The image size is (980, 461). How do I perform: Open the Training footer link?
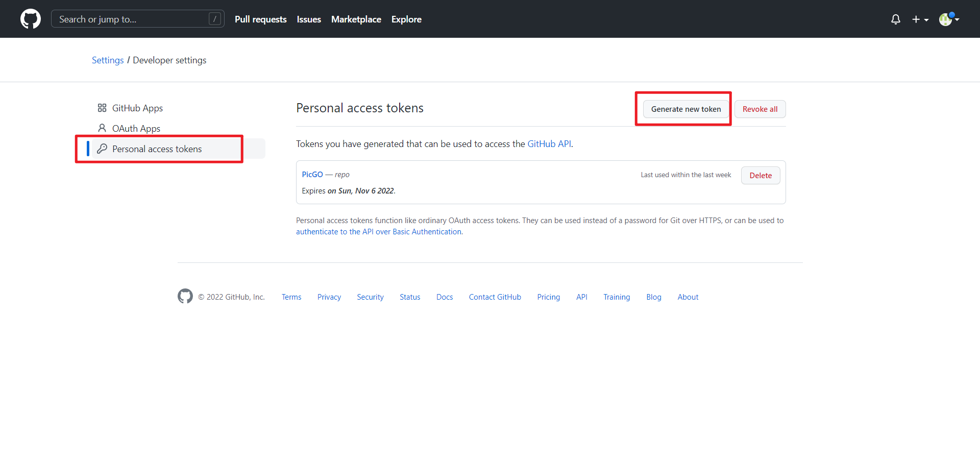617,297
